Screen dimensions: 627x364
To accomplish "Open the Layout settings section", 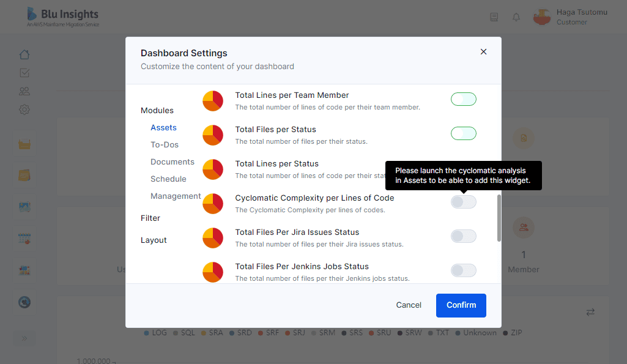I will pos(154,240).
